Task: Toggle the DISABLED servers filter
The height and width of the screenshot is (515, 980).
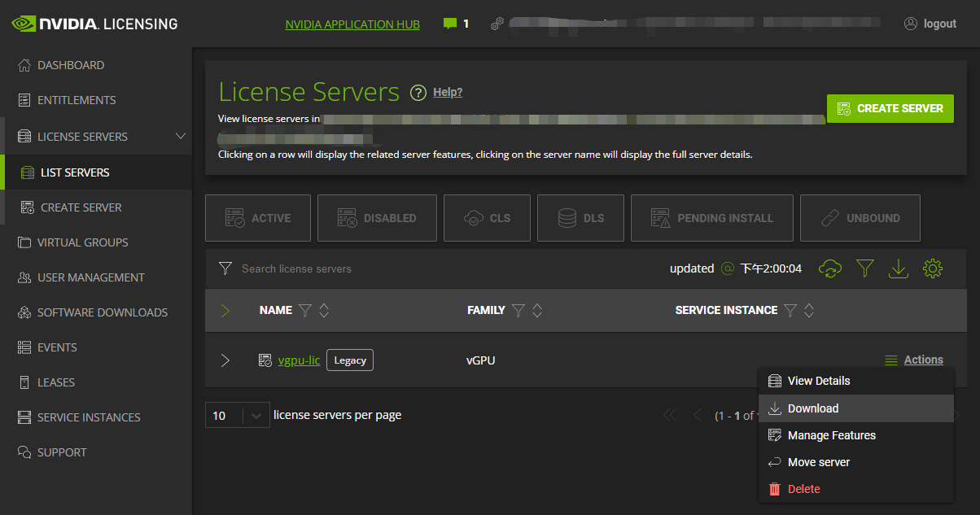Action: pyautogui.click(x=377, y=218)
